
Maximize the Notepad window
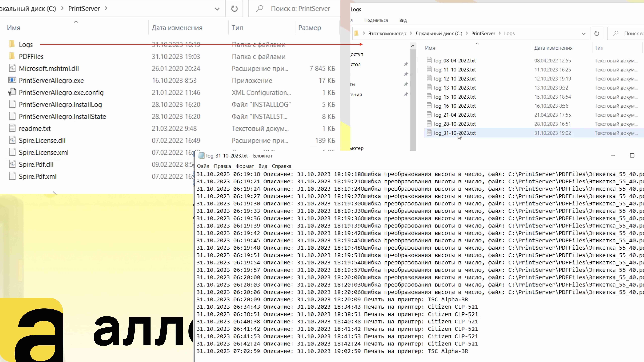(632, 155)
